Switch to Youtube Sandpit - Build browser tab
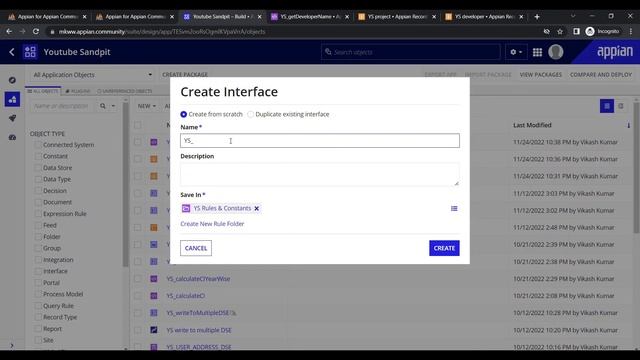This screenshot has height=360, width=640. tap(222, 16)
